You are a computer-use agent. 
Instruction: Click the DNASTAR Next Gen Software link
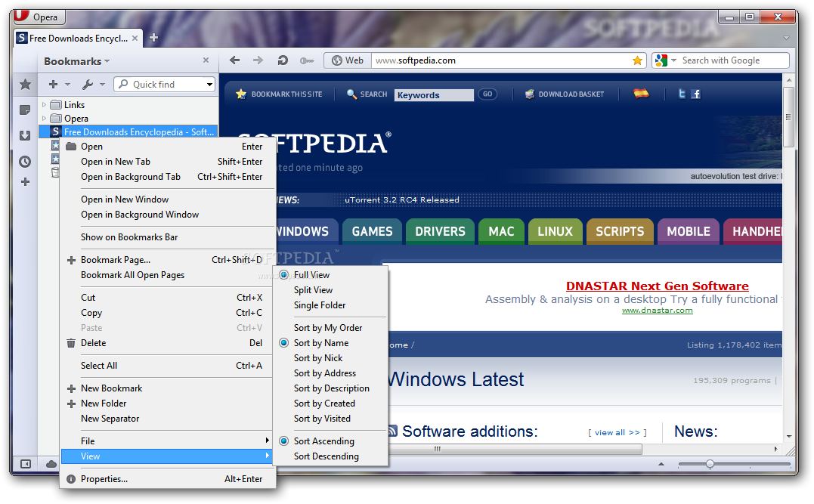(657, 286)
